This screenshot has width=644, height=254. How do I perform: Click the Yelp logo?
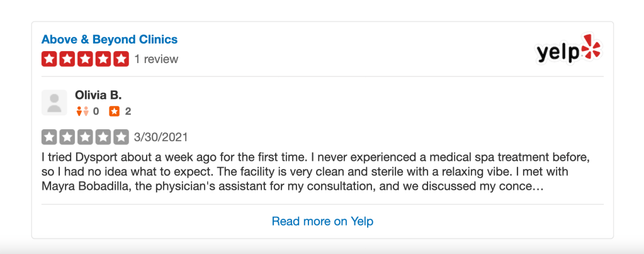click(568, 49)
